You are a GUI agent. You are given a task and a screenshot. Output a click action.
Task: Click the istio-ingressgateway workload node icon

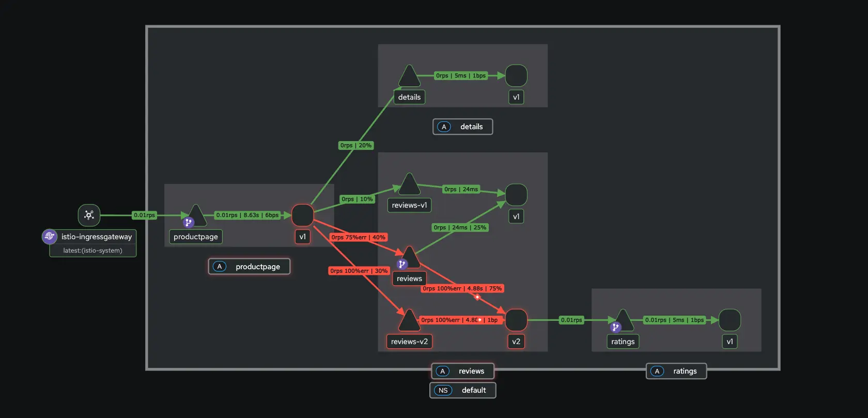click(x=89, y=215)
